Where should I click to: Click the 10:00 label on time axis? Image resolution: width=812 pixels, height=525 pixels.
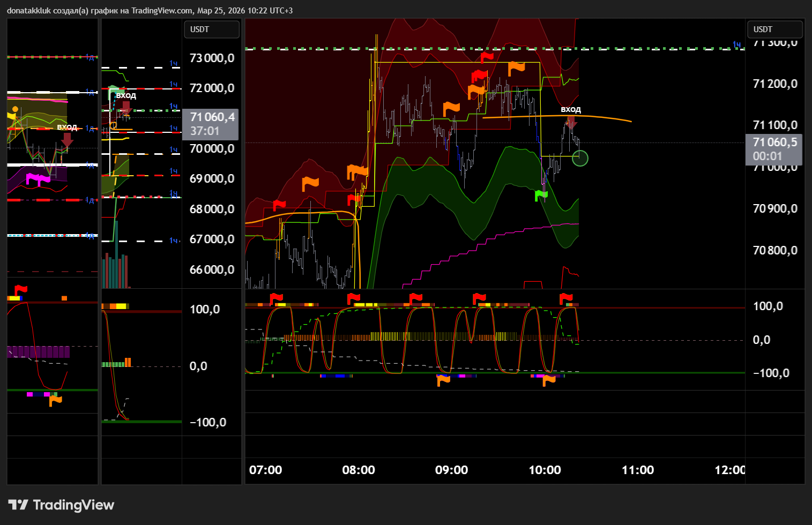(545, 470)
